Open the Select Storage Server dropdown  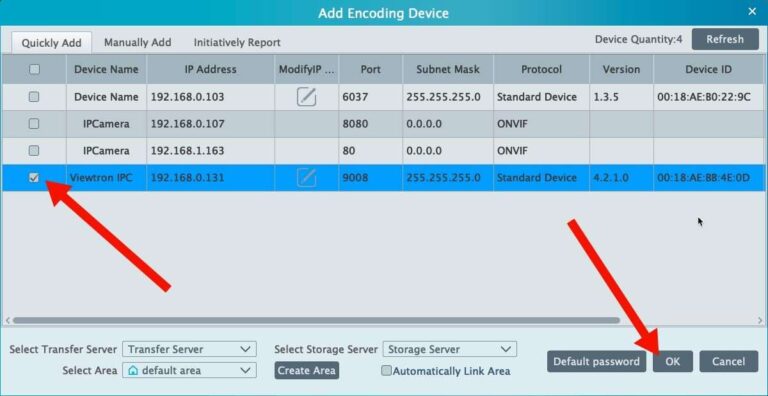coord(450,349)
